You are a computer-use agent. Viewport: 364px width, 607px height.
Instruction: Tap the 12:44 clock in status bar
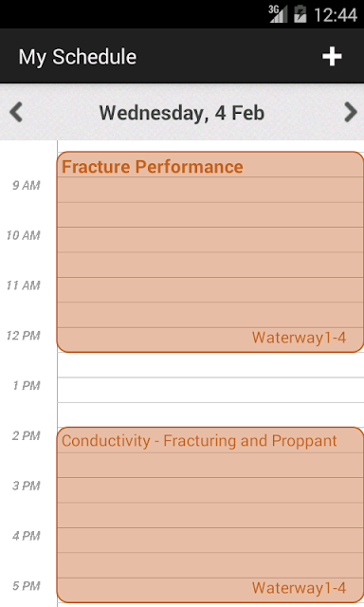tap(336, 15)
